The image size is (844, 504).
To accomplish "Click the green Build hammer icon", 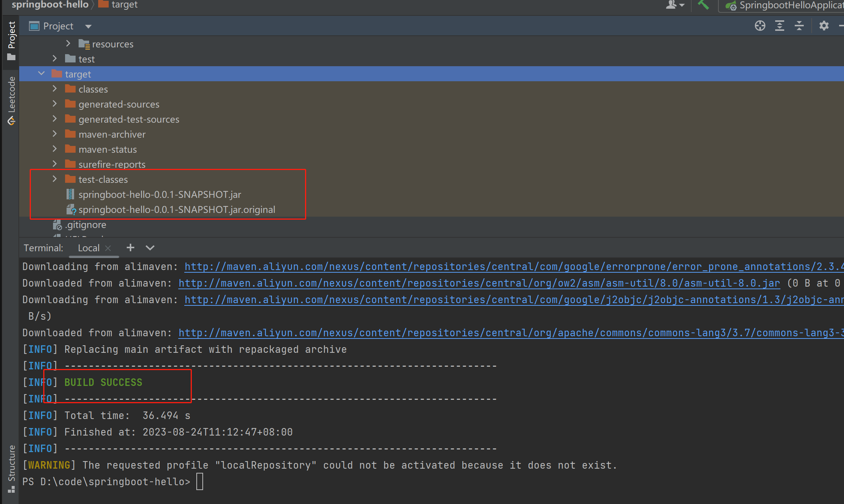I will click(x=703, y=5).
